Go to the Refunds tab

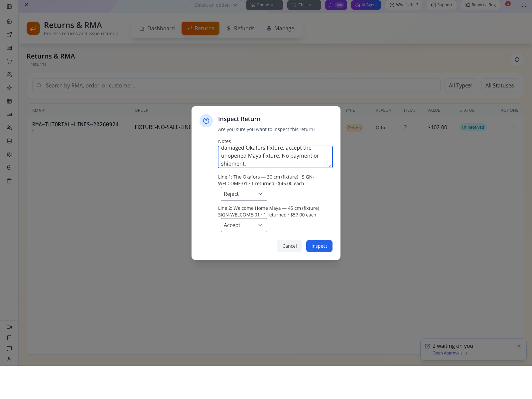click(240, 28)
